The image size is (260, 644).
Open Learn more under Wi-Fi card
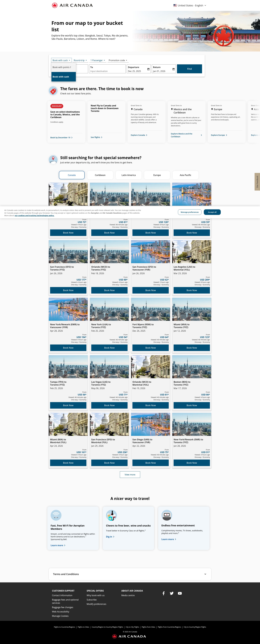58,545
